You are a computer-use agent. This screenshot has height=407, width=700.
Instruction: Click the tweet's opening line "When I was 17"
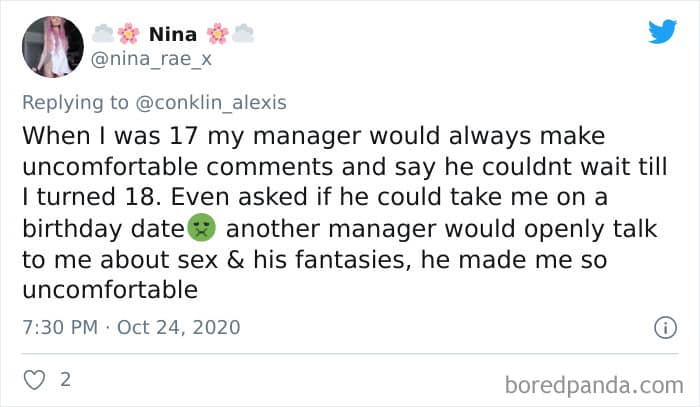(x=118, y=134)
